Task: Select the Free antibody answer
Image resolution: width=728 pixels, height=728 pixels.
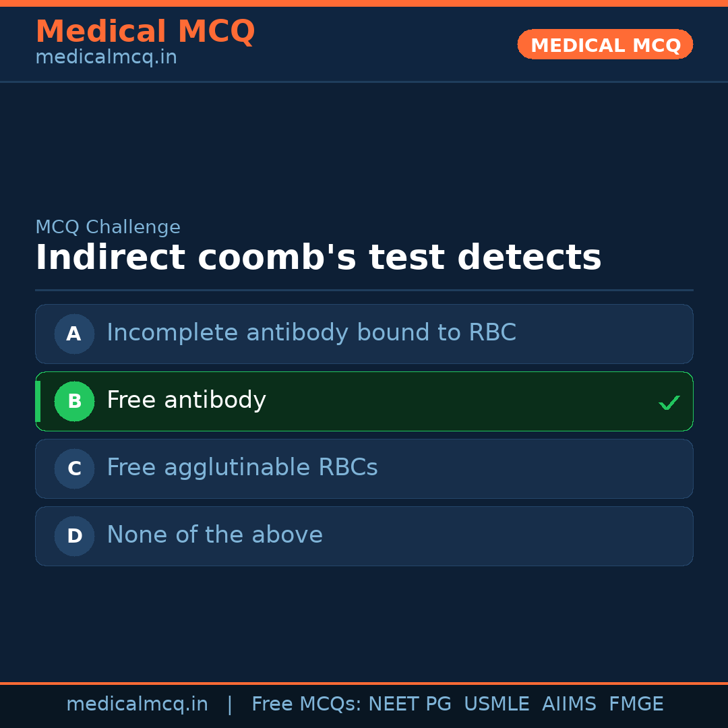Action: tap(186, 400)
